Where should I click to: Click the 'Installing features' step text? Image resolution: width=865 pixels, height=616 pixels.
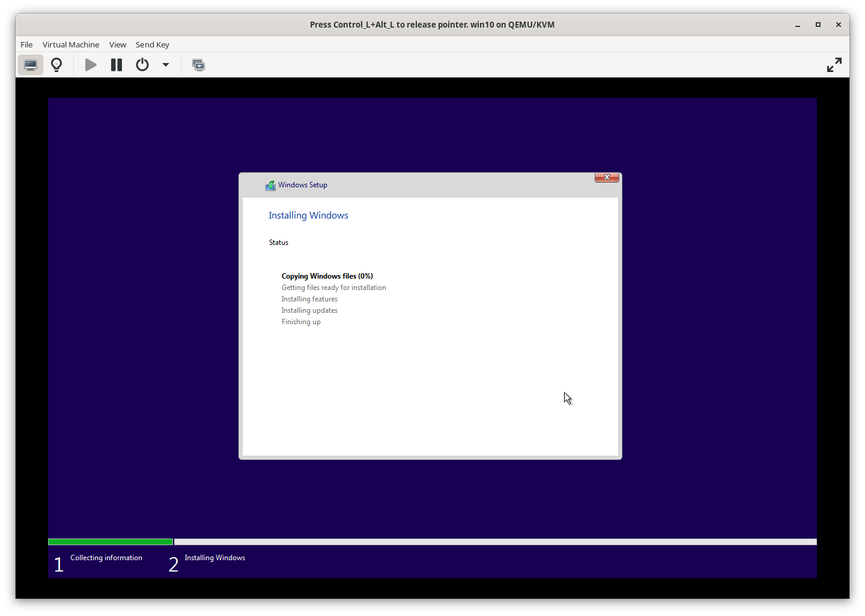pos(309,299)
